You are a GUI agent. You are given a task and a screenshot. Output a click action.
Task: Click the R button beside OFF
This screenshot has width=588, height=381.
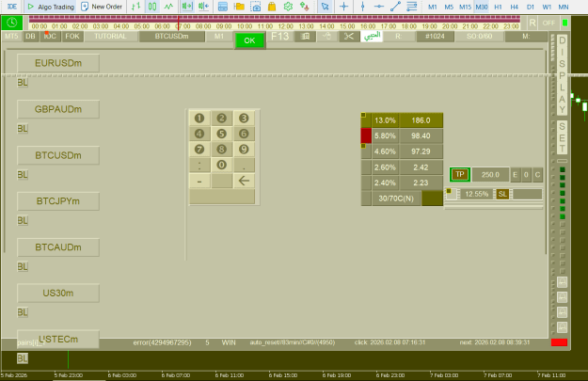pyautogui.click(x=532, y=23)
